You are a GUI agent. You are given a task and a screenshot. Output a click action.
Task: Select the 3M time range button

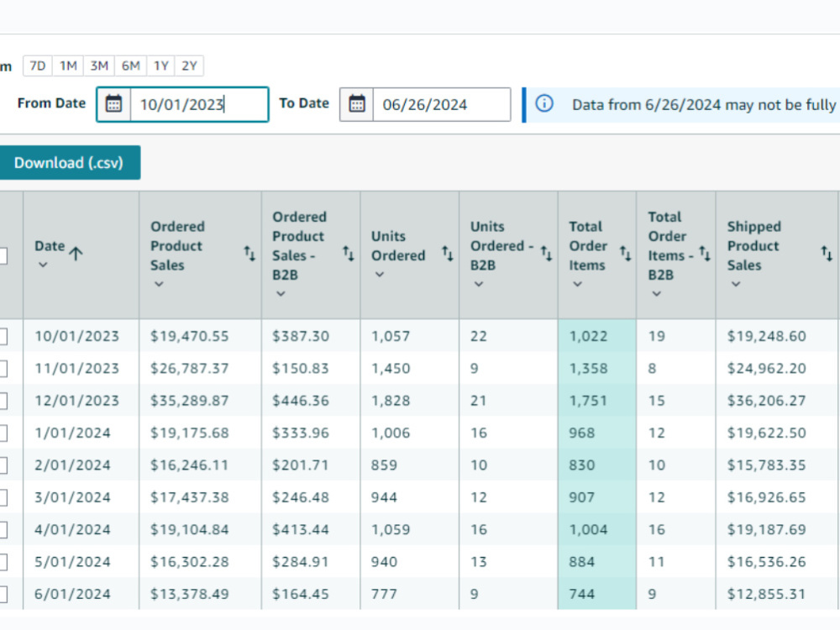[99, 66]
